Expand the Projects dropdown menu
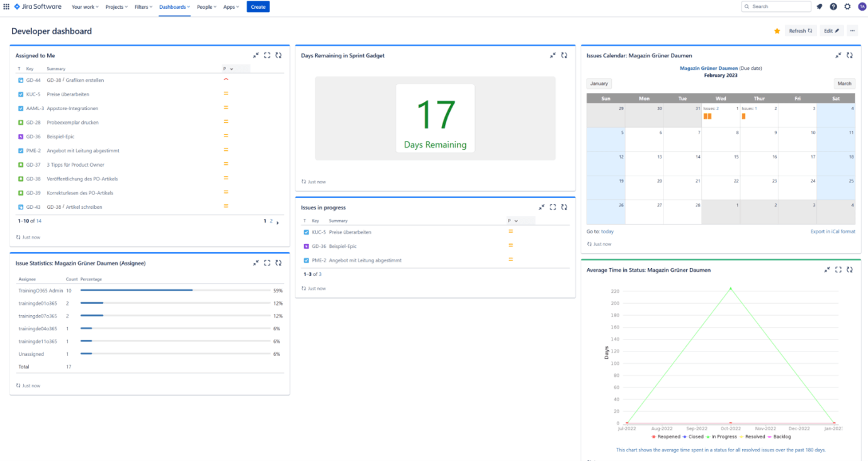 116,7
